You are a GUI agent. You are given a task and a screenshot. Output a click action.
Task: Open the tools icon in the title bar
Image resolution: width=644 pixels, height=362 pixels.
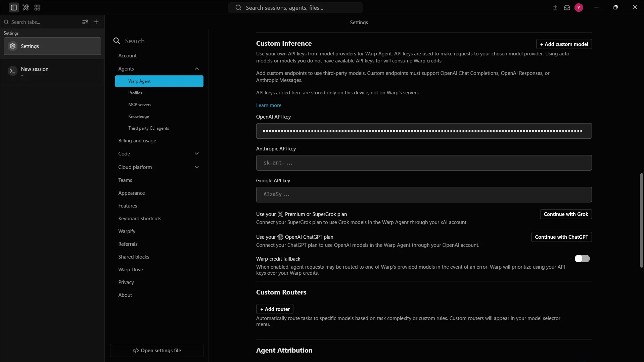pyautogui.click(x=26, y=7)
